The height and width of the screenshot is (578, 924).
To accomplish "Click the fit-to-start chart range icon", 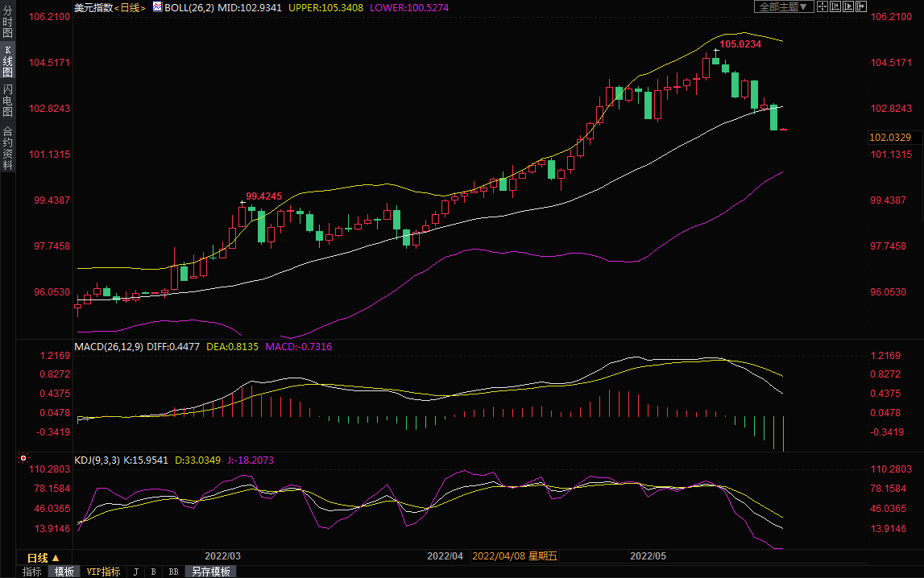I will 835,6.
